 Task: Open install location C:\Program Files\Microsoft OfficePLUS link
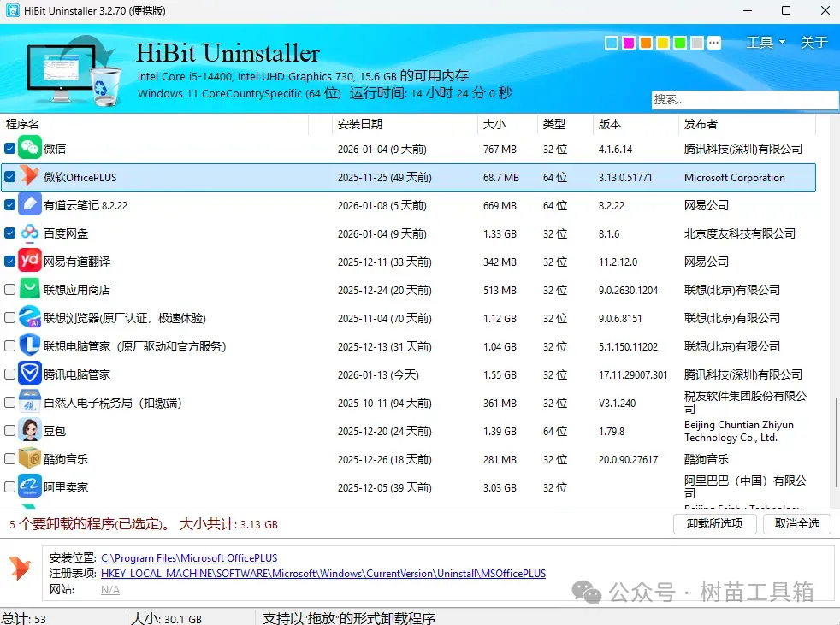[x=189, y=558]
